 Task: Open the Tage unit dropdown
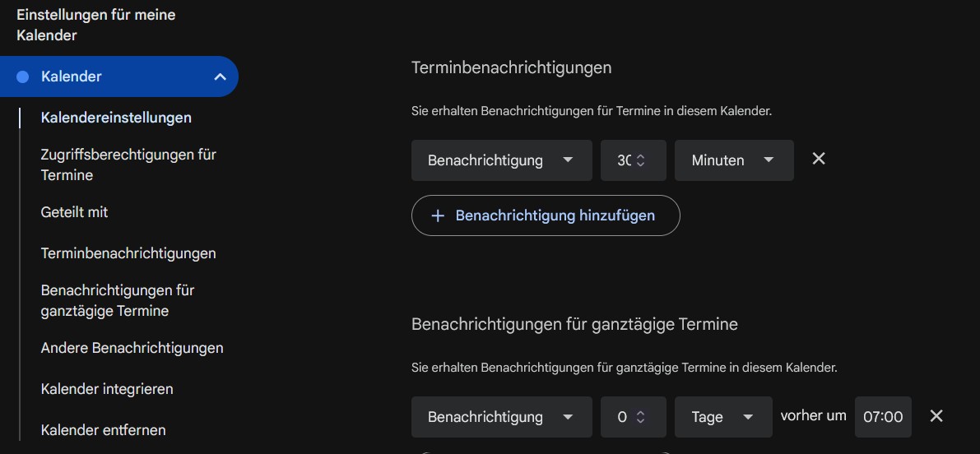pyautogui.click(x=722, y=417)
